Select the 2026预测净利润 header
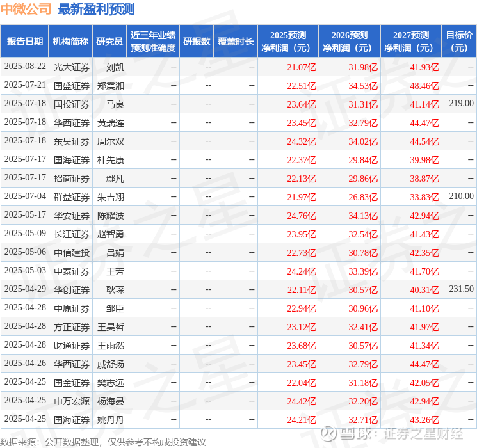 [350, 42]
